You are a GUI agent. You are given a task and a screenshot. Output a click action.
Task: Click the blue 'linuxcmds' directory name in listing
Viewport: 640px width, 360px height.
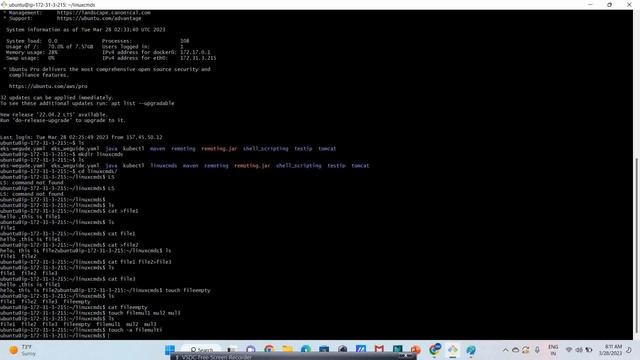pyautogui.click(x=164, y=166)
